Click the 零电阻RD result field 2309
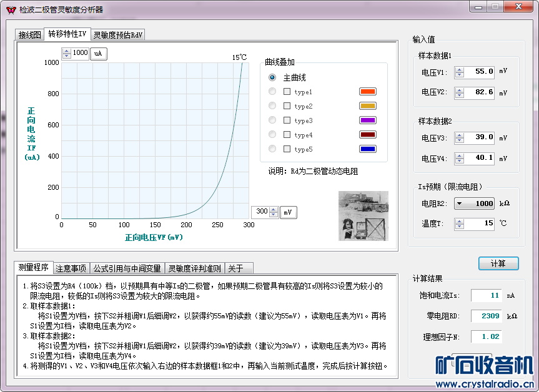 coord(486,316)
